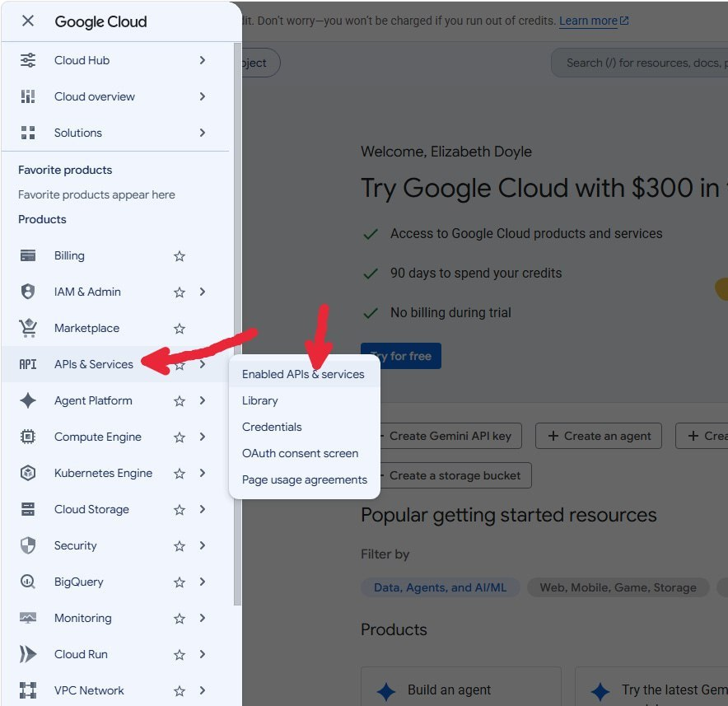Favorite Compute Engine with its star

click(180, 437)
